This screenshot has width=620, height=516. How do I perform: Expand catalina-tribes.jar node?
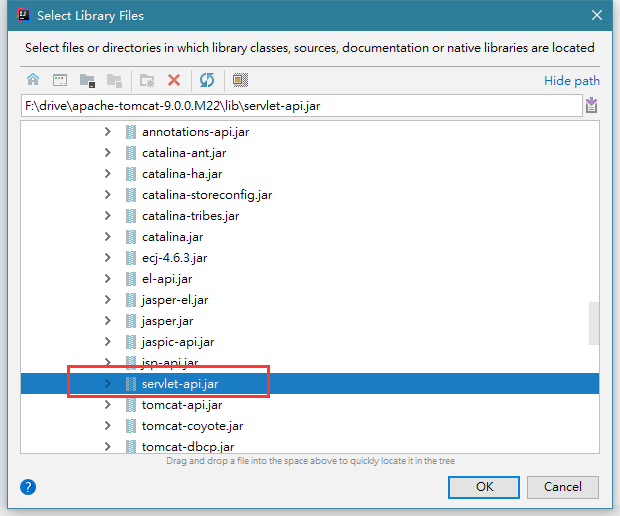(x=108, y=215)
